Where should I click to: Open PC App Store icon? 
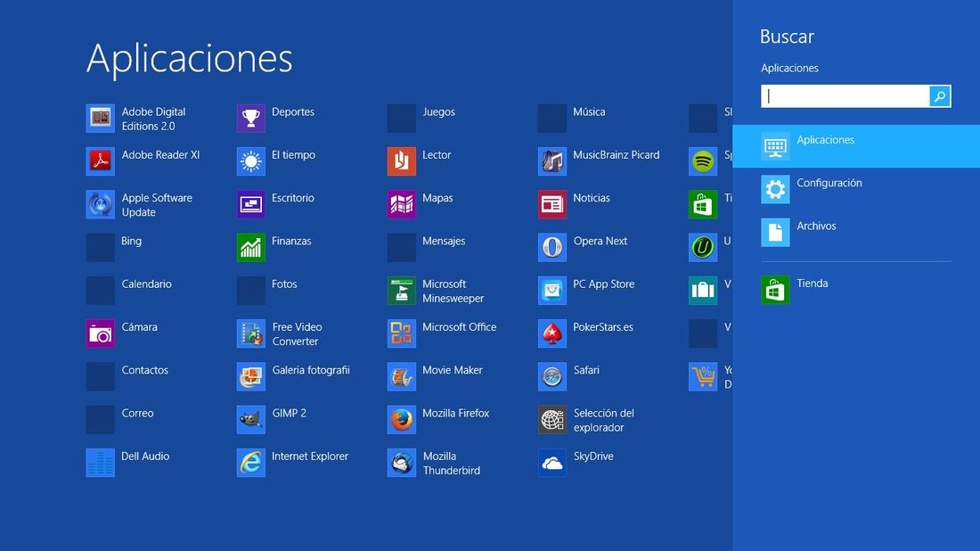(551, 290)
